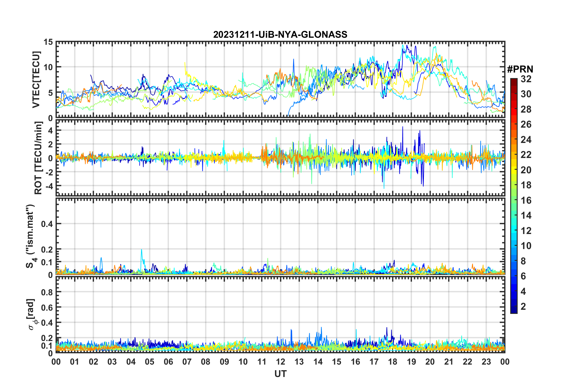The height and width of the screenshot is (392, 561).
Task: Click S4 axis tick label 0.4
Action: pyautogui.click(x=47, y=224)
